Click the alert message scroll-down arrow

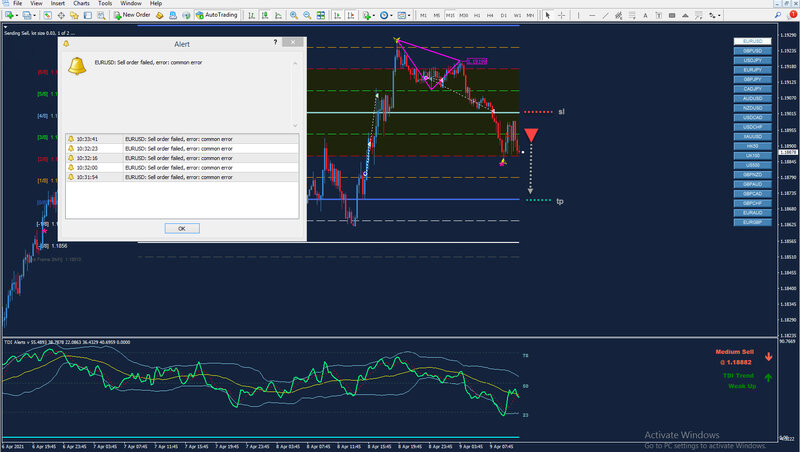click(x=295, y=125)
